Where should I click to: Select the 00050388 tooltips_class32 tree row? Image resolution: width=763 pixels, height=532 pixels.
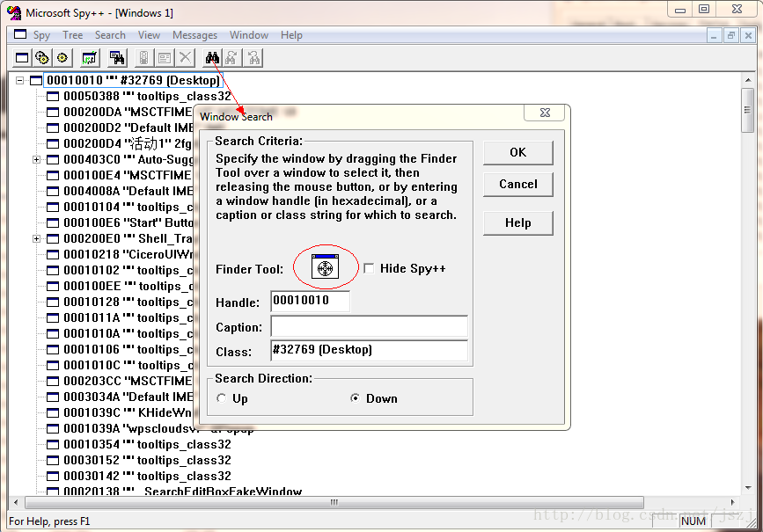coord(147,96)
